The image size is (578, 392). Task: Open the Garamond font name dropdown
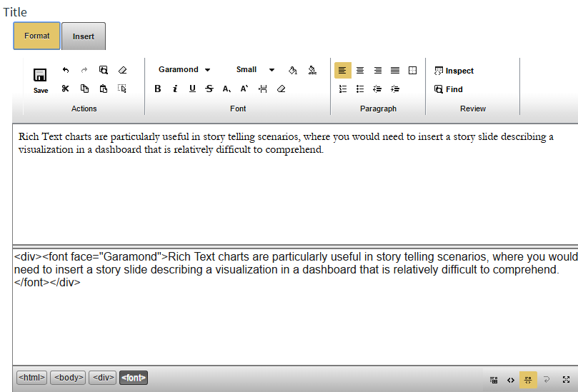pos(184,70)
